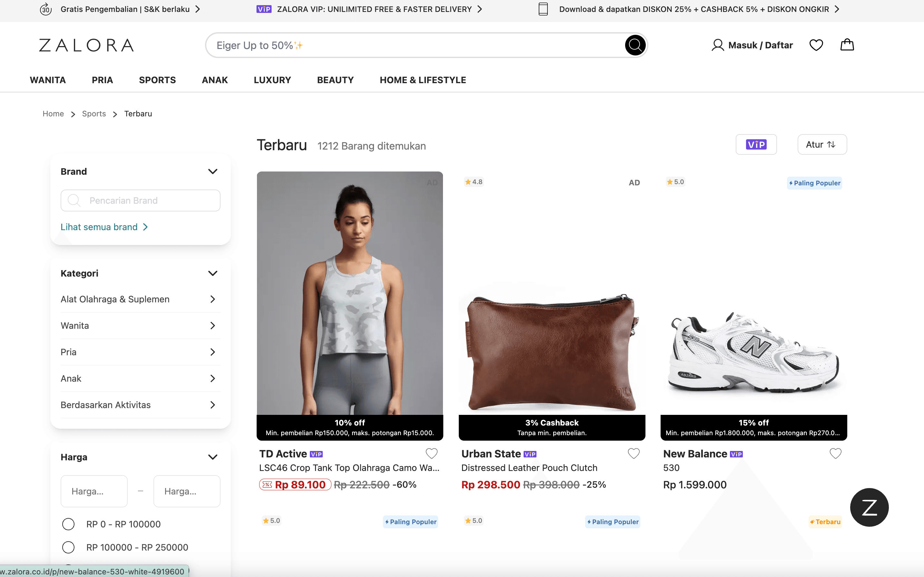Add TD Active tank top to wishlist
The width and height of the screenshot is (924, 577).
pyautogui.click(x=431, y=453)
